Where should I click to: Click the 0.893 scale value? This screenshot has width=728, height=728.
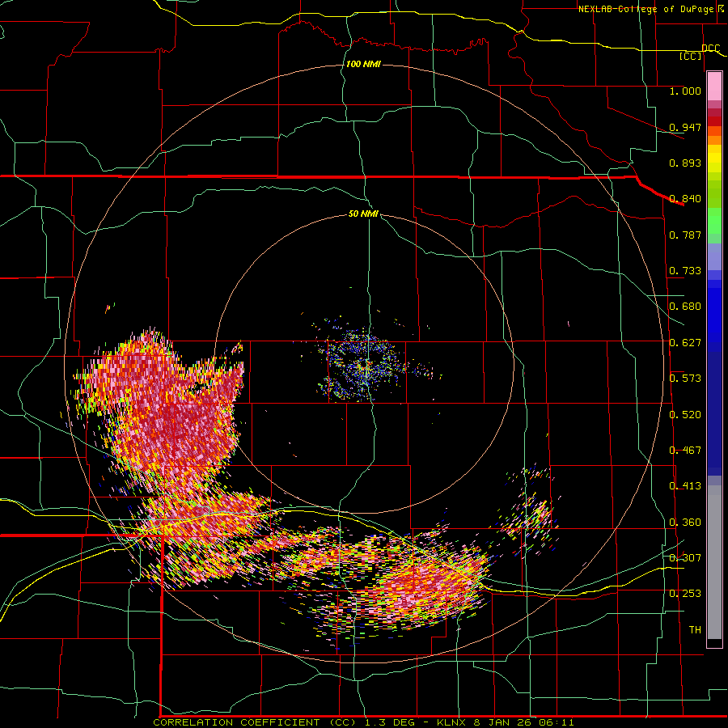(685, 163)
